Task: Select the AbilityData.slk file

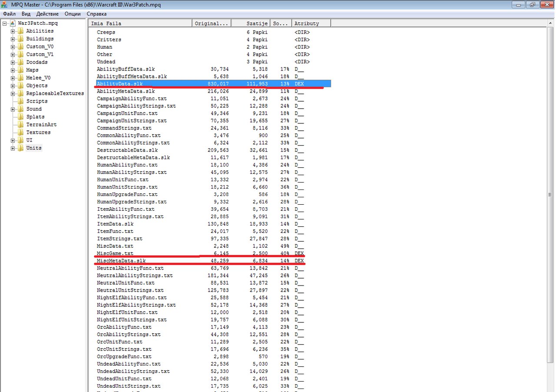Action: 213,83
